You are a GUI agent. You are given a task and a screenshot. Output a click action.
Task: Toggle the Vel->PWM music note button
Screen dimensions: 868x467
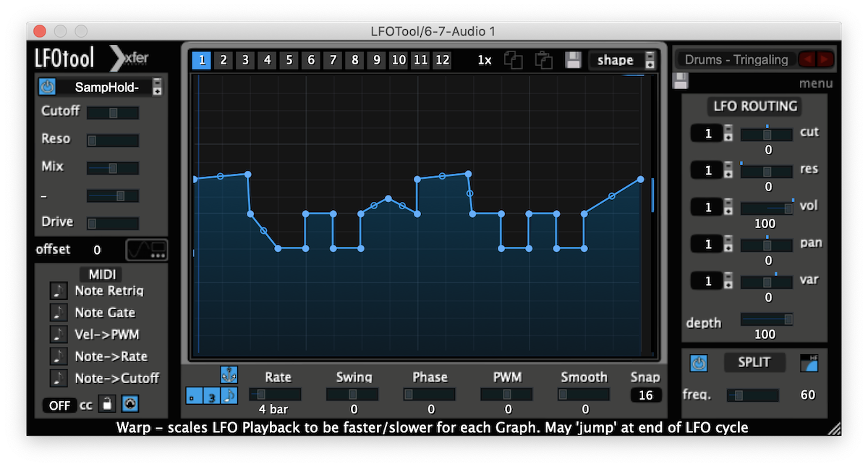[59, 334]
